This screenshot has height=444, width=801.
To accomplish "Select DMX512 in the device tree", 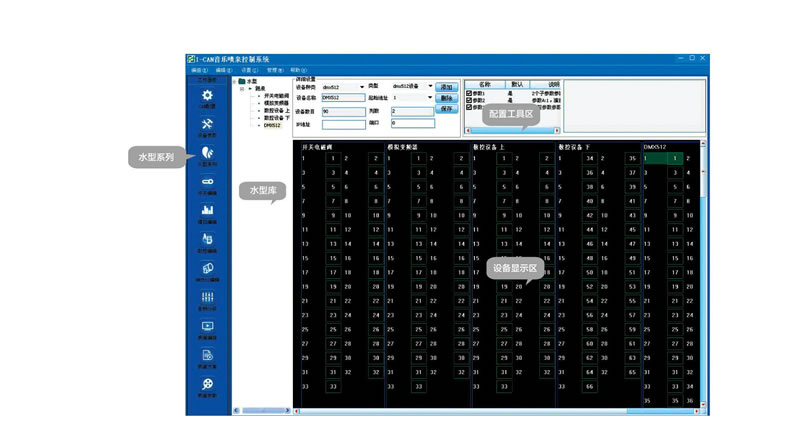I will click(x=272, y=125).
